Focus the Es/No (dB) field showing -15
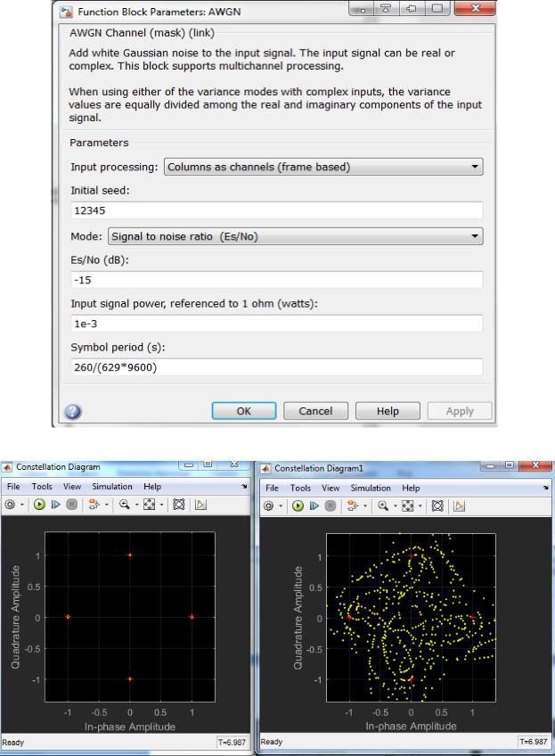The width and height of the screenshot is (555, 756). [x=276, y=280]
